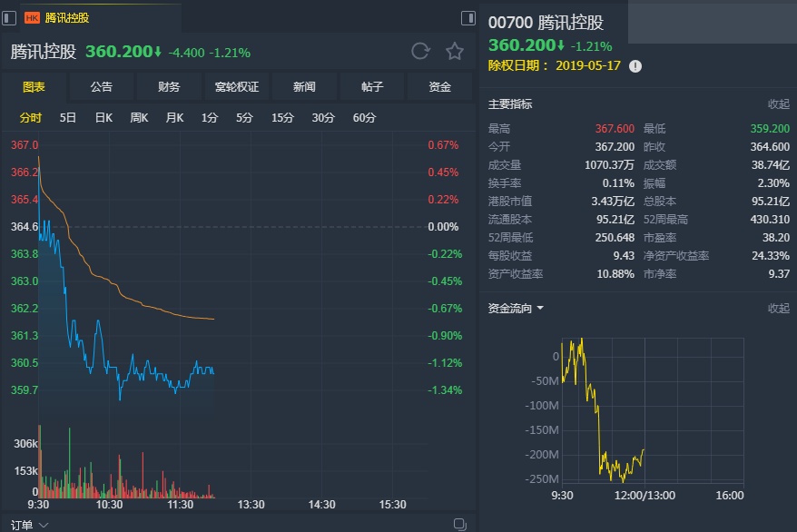
Task: Click the 52周最低 value 250.648
Action: [x=615, y=238]
